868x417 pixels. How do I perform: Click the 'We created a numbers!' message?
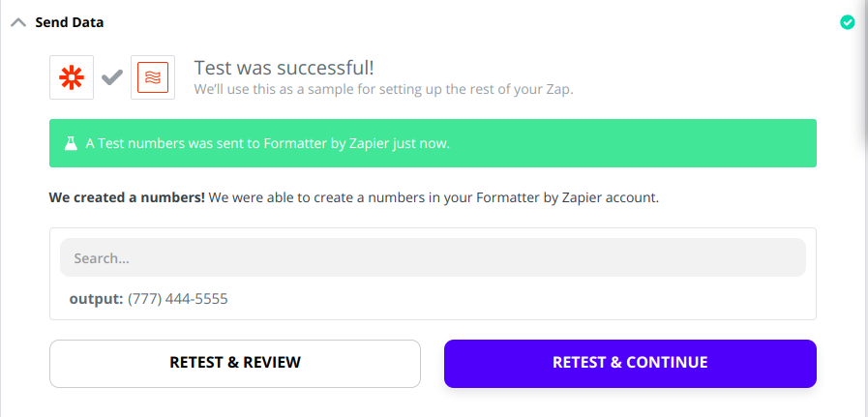tap(127, 197)
